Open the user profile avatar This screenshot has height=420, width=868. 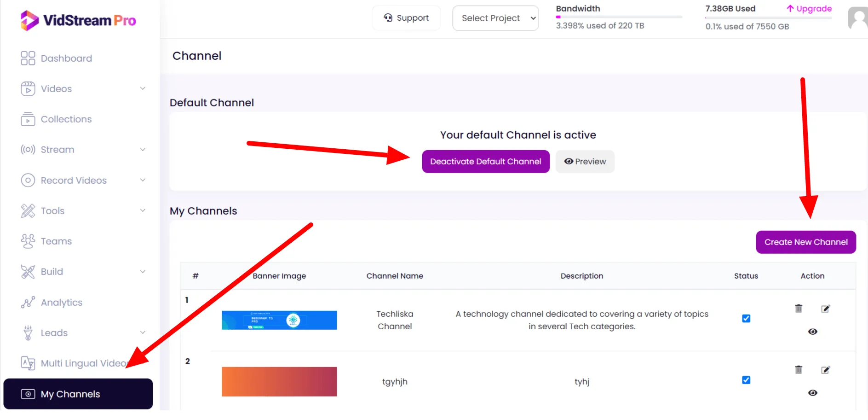pos(857,19)
